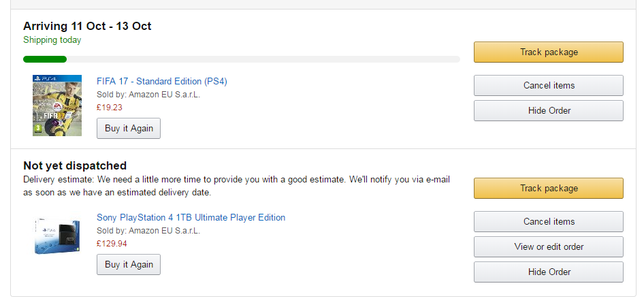The width and height of the screenshot is (644, 305).
Task: Cancel items in the FIFA 17 order
Action: [548, 86]
